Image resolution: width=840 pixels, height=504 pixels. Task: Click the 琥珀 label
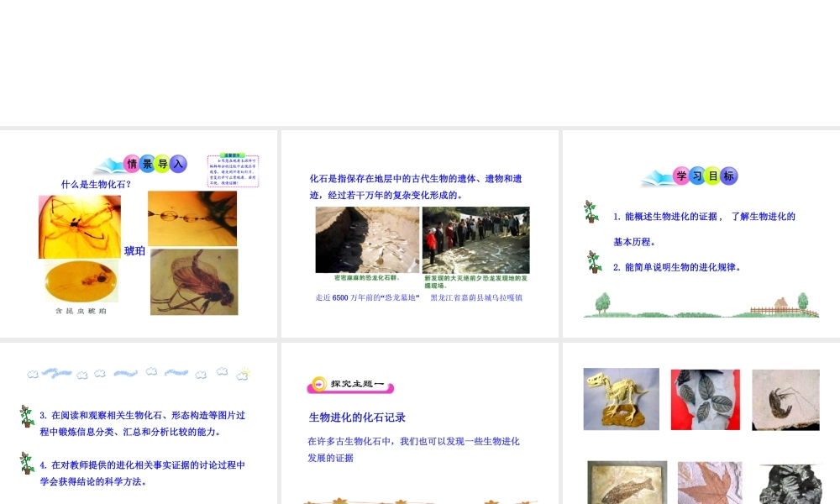(x=134, y=250)
